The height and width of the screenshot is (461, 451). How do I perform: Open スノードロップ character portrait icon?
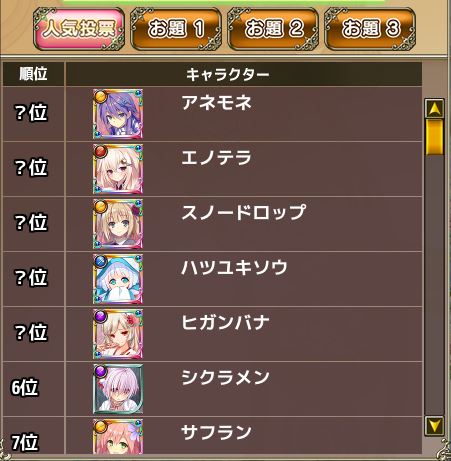(x=118, y=224)
